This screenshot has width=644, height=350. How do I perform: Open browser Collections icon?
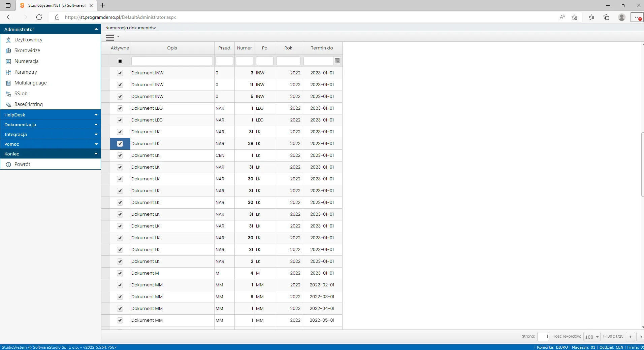[606, 17]
